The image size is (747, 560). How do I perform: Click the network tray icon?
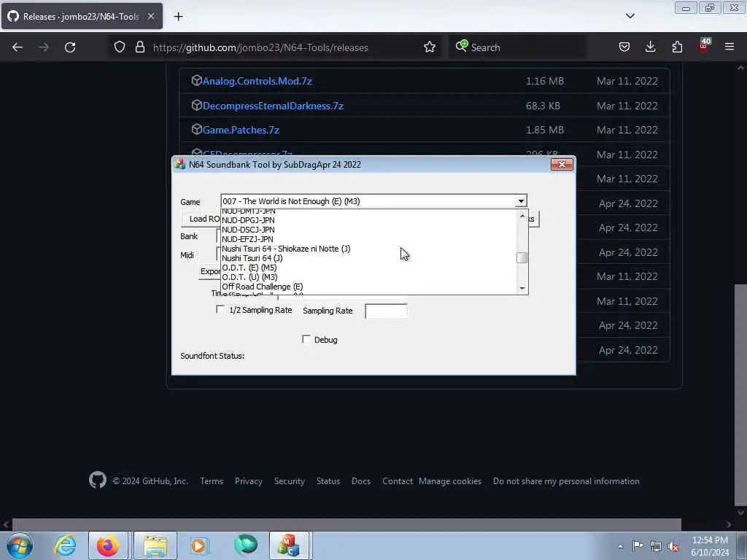coord(656,547)
